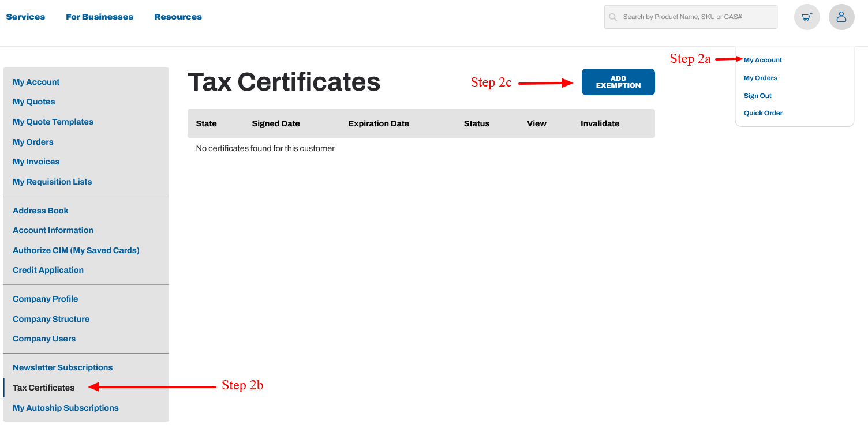Open the For Businesses menu
868x428 pixels.
point(99,17)
